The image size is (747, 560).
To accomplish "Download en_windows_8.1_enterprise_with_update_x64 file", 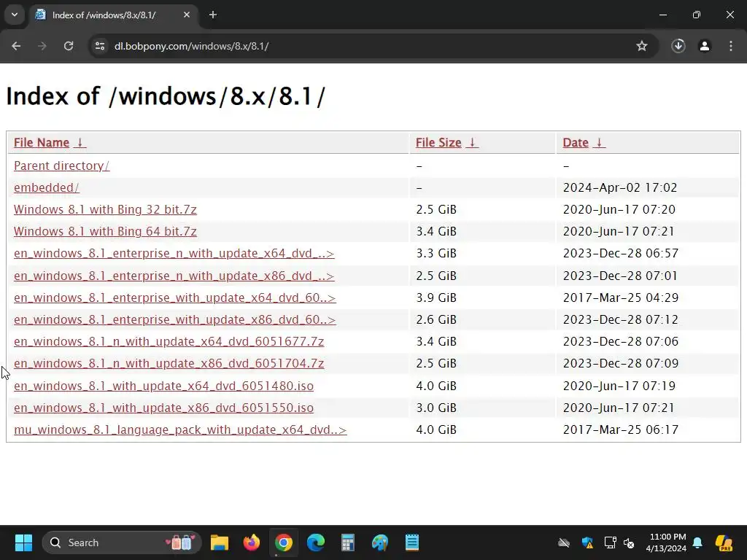I will click(x=175, y=297).
